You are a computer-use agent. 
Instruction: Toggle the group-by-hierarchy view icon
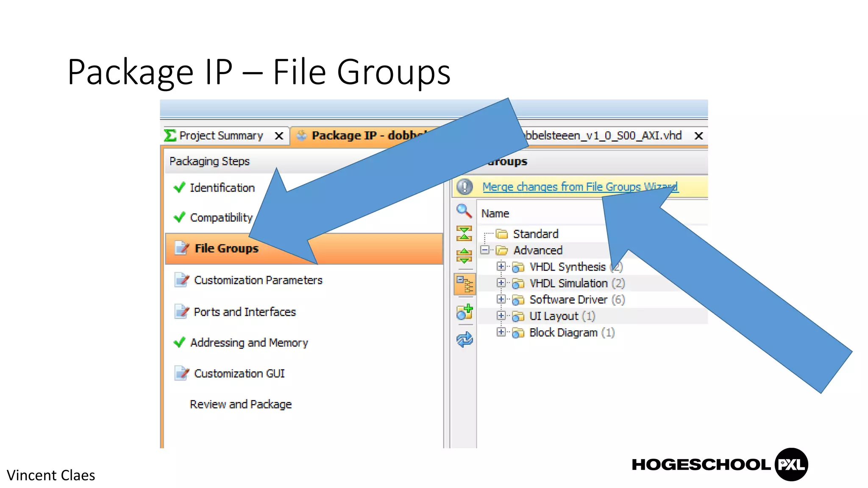(x=465, y=284)
